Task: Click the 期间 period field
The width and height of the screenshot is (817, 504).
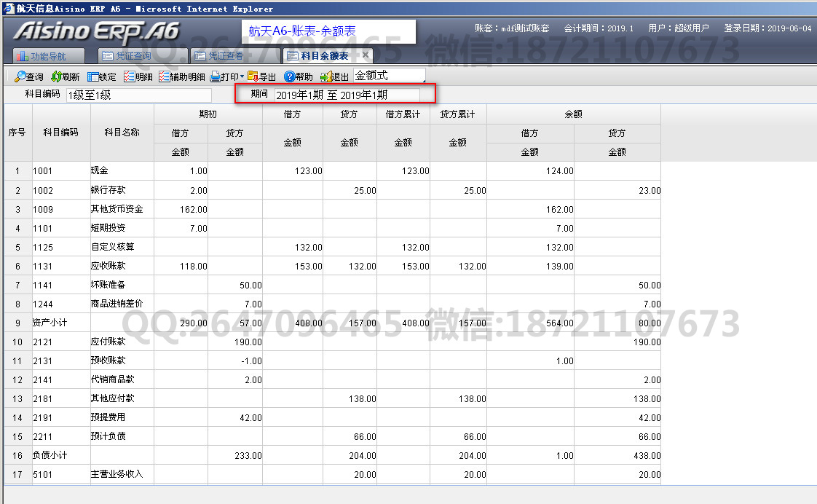Action: pyautogui.click(x=347, y=95)
